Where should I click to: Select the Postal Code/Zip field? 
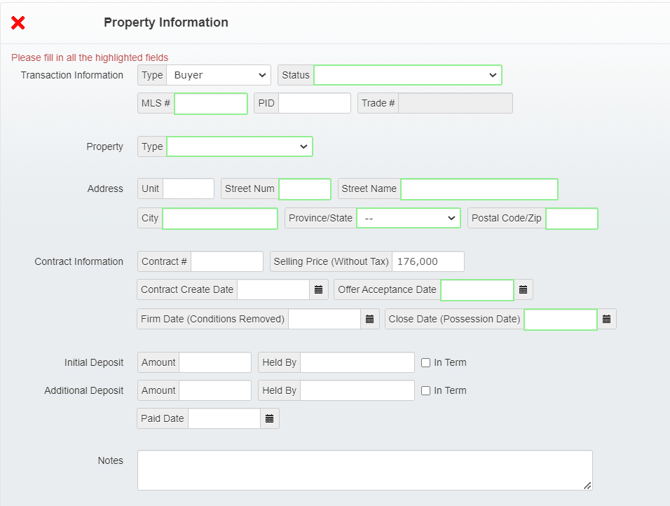click(571, 218)
